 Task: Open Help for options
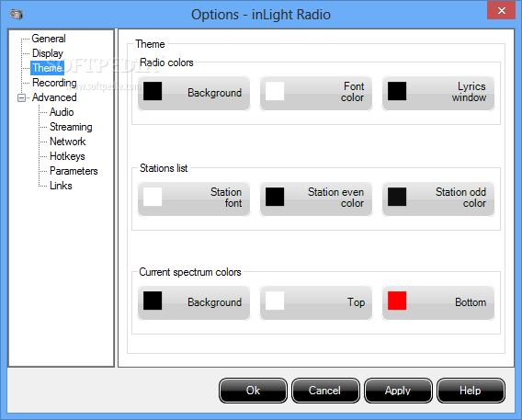click(471, 391)
